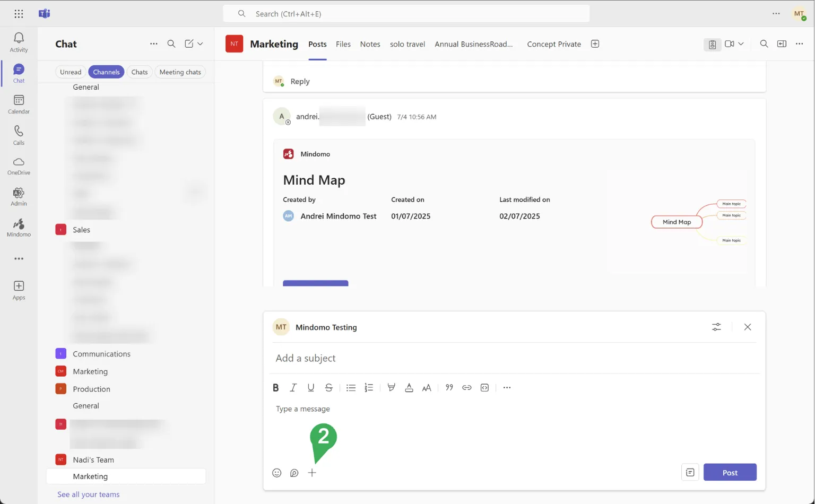Insert a quote block
The width and height of the screenshot is (815, 504).
click(x=449, y=388)
